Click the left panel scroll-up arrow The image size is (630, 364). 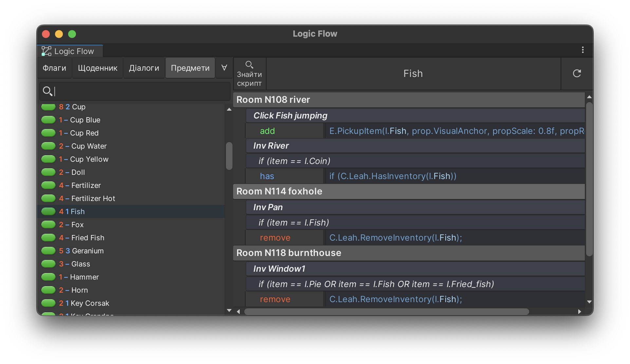tap(229, 109)
